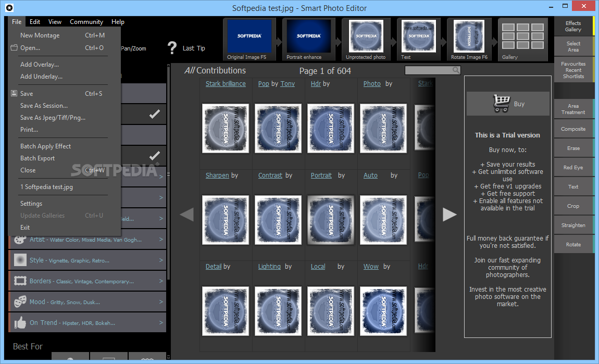
Task: Choose Save As Jpeg/Tiff/Png... entry
Action: click(64, 118)
